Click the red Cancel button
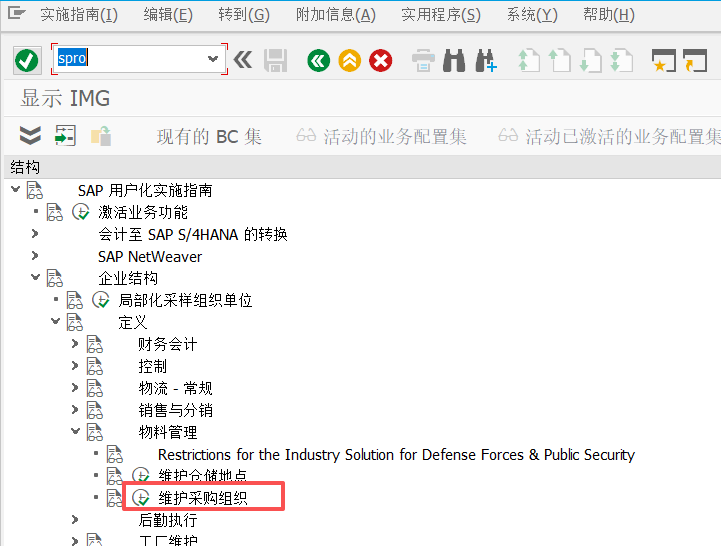Viewport: 721px width, 546px height. tap(381, 60)
